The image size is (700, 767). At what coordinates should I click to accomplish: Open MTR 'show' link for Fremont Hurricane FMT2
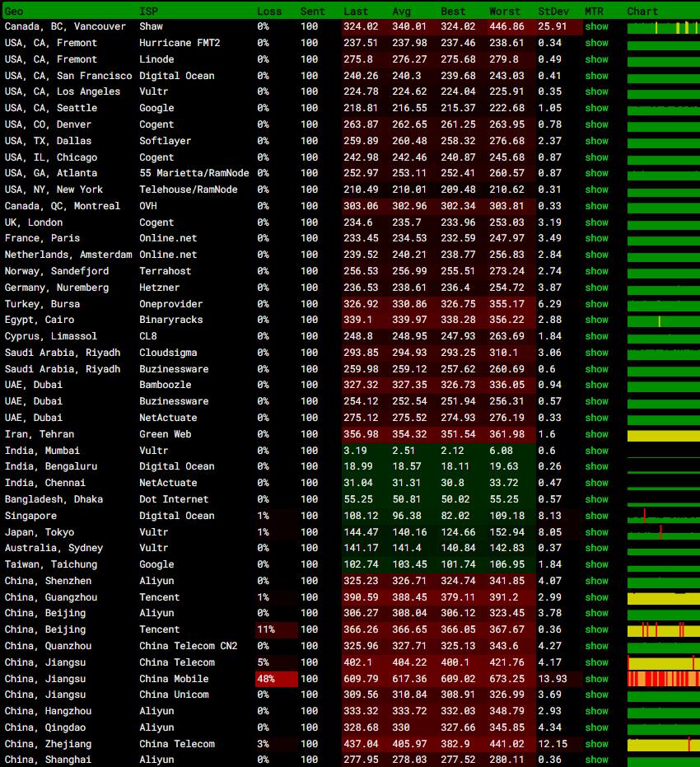[x=596, y=43]
